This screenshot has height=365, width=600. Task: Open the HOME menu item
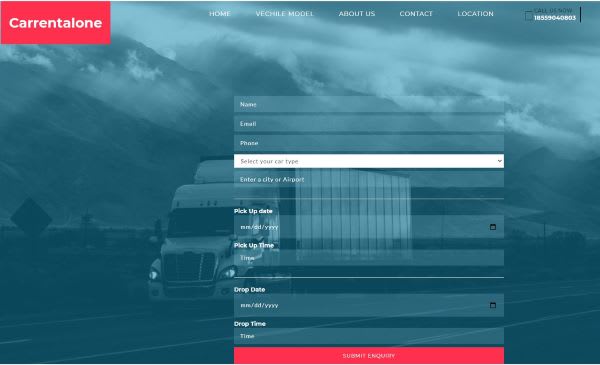click(x=220, y=14)
